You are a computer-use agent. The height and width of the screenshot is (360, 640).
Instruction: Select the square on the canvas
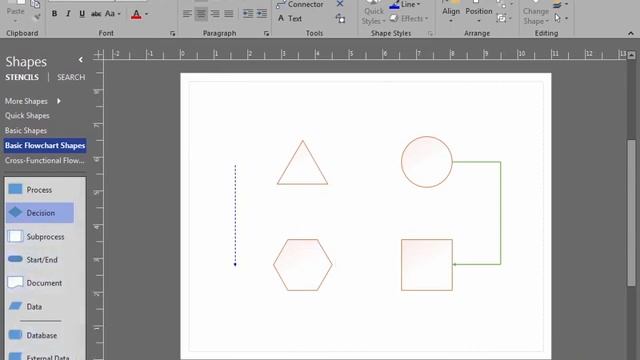(x=427, y=265)
